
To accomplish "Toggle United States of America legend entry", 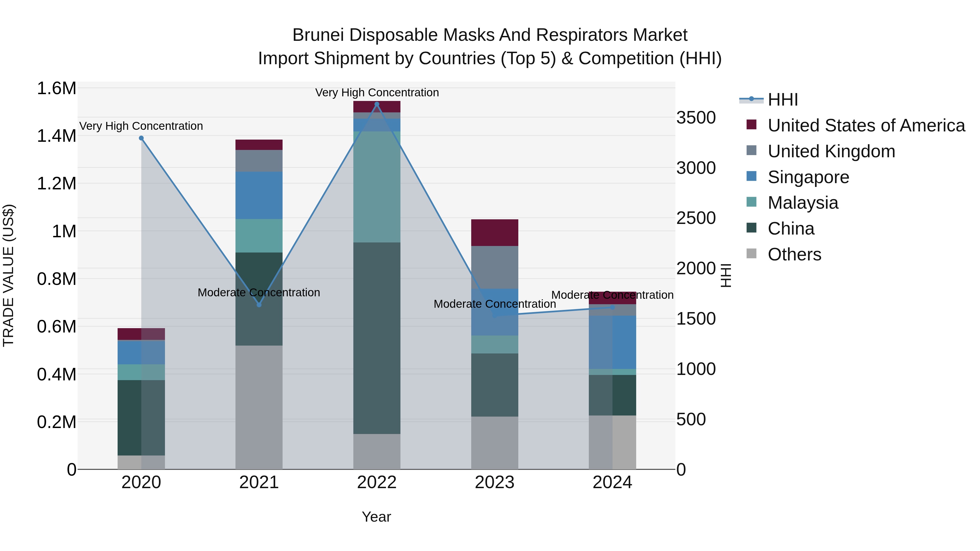I will 856,125.
